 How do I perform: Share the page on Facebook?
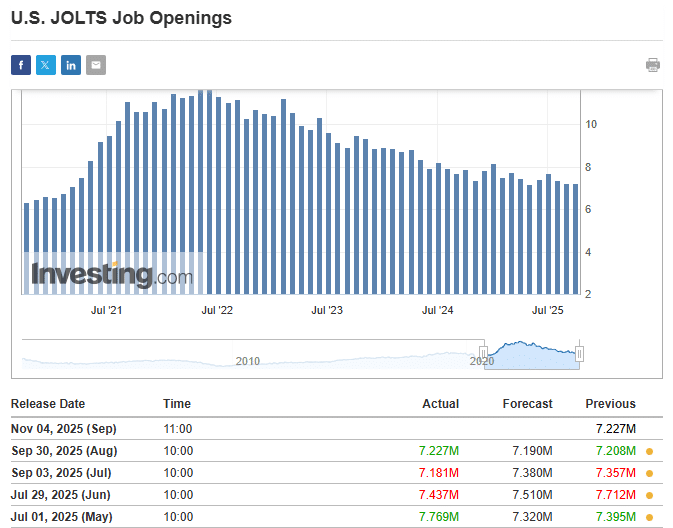pos(21,65)
